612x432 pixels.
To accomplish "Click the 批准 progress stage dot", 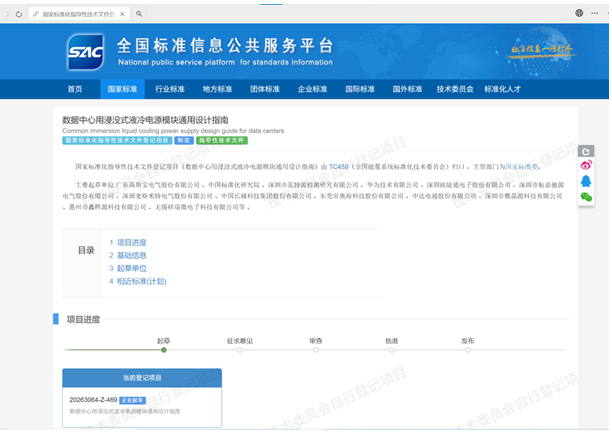I will [x=391, y=350].
